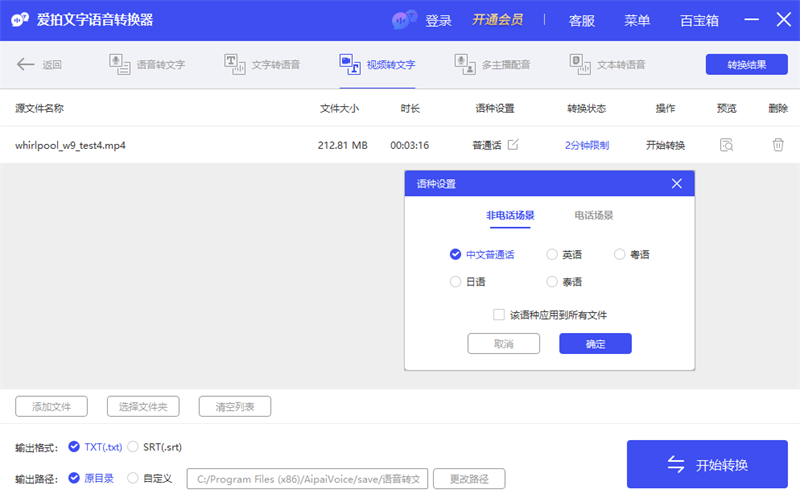Click the edit icon next to 普通话
This screenshot has height=502, width=800.
[x=513, y=145]
